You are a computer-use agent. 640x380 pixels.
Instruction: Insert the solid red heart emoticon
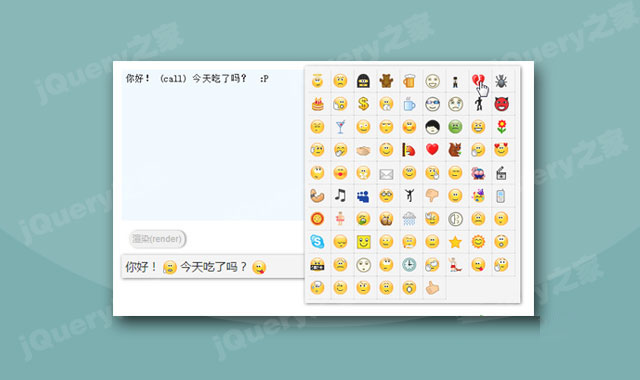pyautogui.click(x=432, y=150)
